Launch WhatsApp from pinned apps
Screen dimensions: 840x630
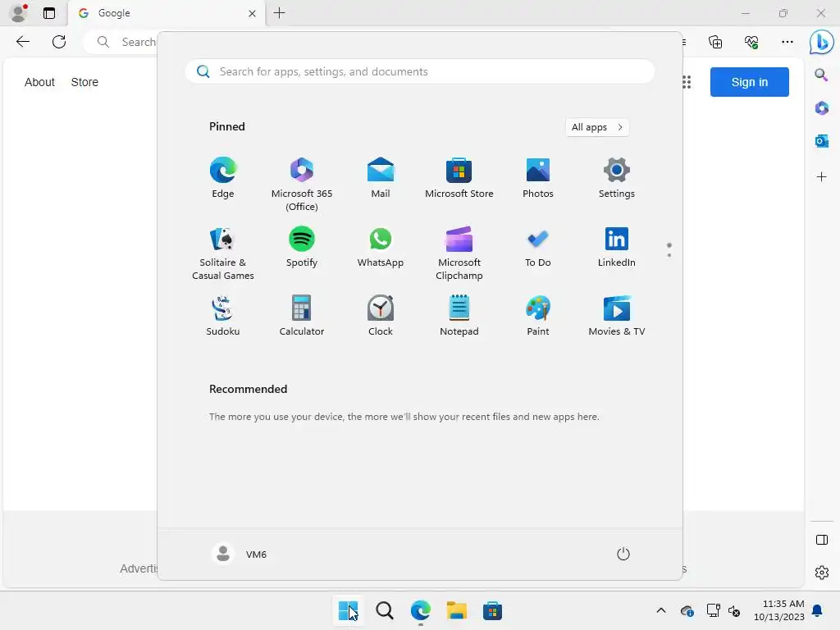(x=381, y=247)
